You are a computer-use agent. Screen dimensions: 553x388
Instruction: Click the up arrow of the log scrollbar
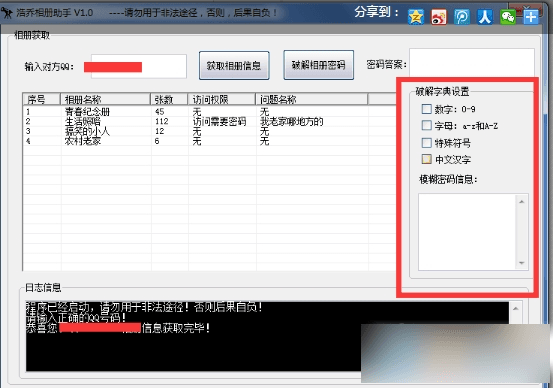516,309
